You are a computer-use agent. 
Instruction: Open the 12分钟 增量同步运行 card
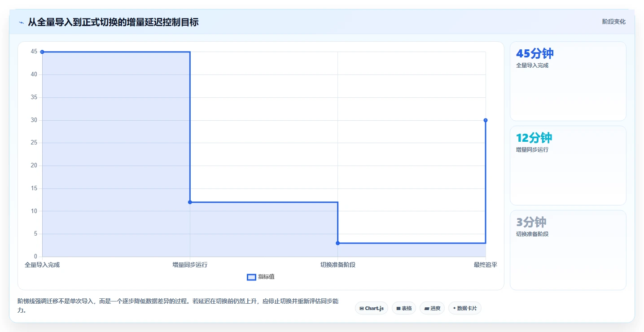[x=568, y=166]
